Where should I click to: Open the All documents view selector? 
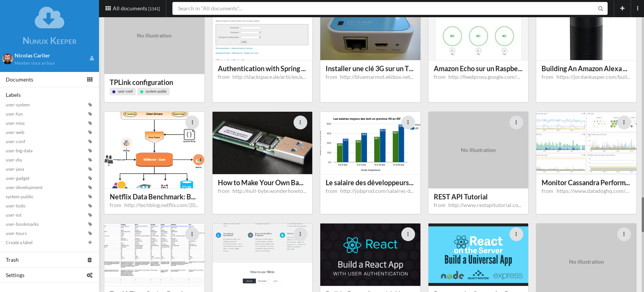pyautogui.click(x=133, y=8)
